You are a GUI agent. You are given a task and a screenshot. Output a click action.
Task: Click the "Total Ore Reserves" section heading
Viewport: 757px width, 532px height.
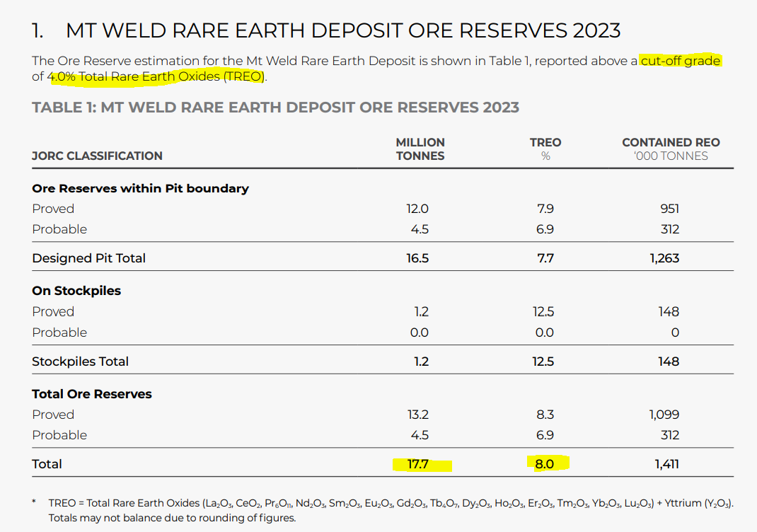tap(92, 394)
